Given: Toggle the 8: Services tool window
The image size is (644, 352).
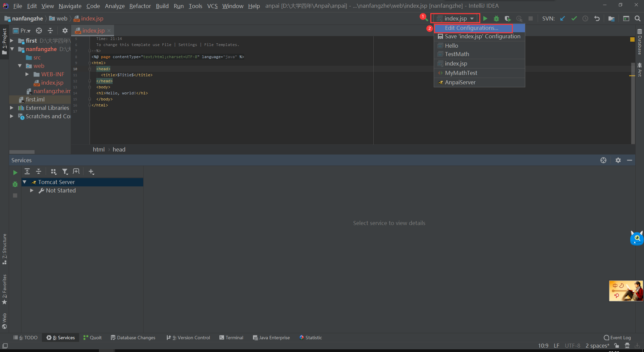Looking at the screenshot, I should pyautogui.click(x=61, y=338).
